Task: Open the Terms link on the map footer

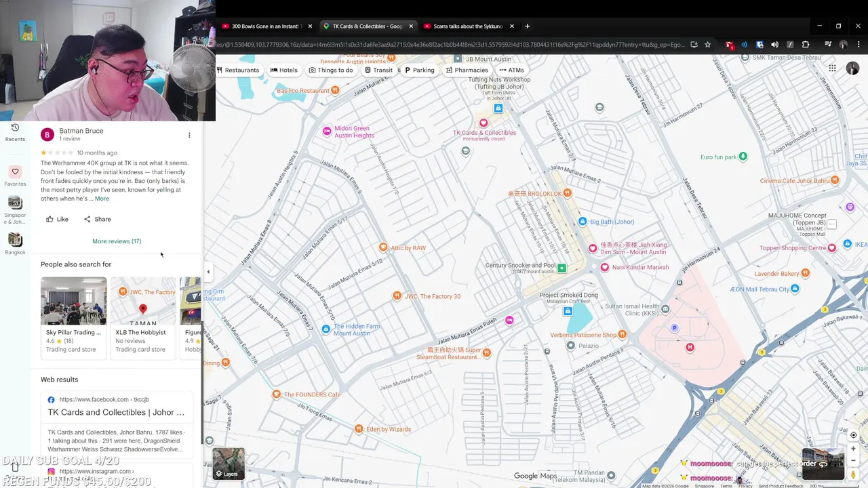Action: click(726, 486)
